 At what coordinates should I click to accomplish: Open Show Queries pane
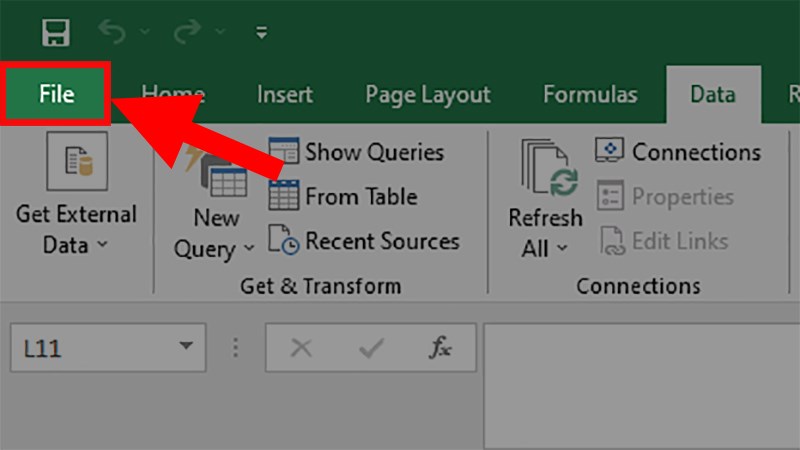pos(374,152)
